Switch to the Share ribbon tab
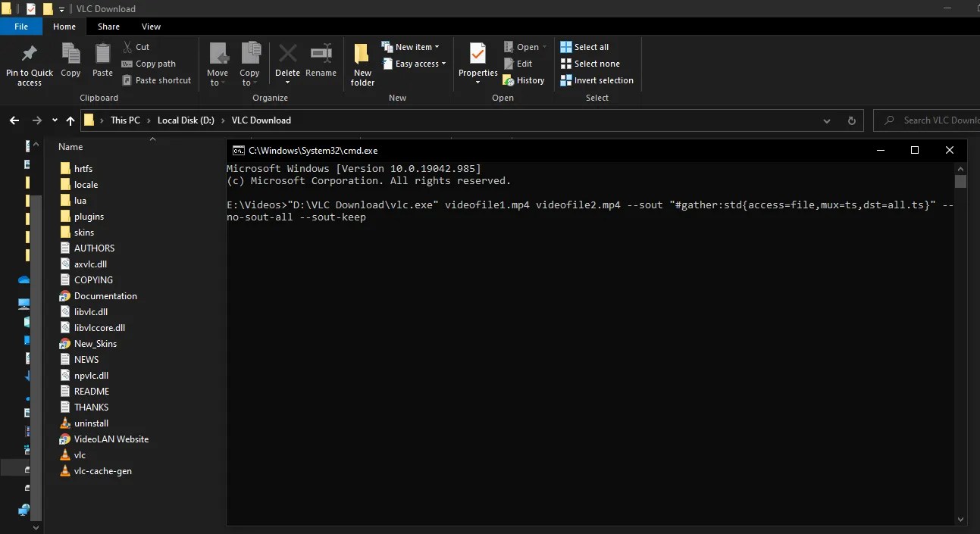 (108, 27)
